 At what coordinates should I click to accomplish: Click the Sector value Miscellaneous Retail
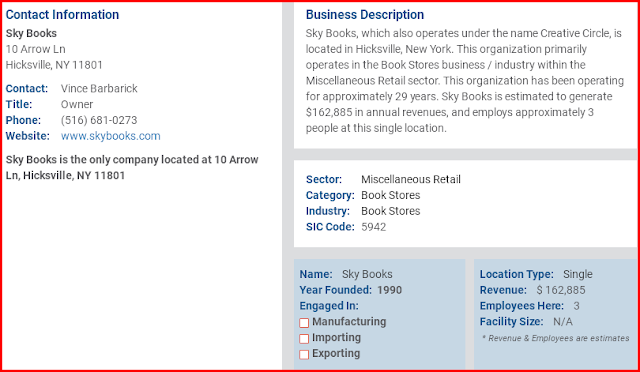(411, 179)
